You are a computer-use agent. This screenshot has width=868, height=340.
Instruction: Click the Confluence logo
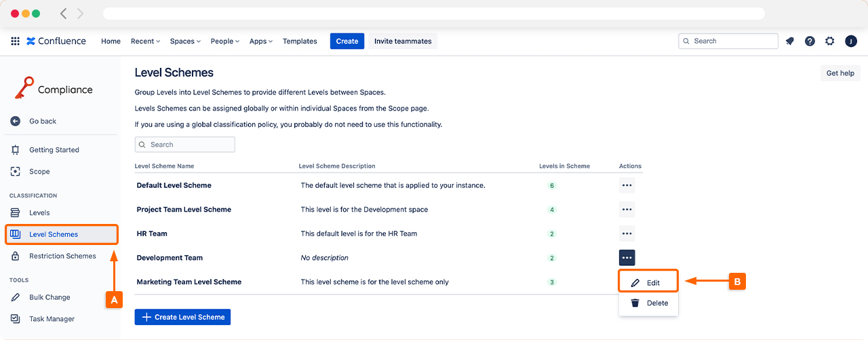pyautogui.click(x=56, y=41)
